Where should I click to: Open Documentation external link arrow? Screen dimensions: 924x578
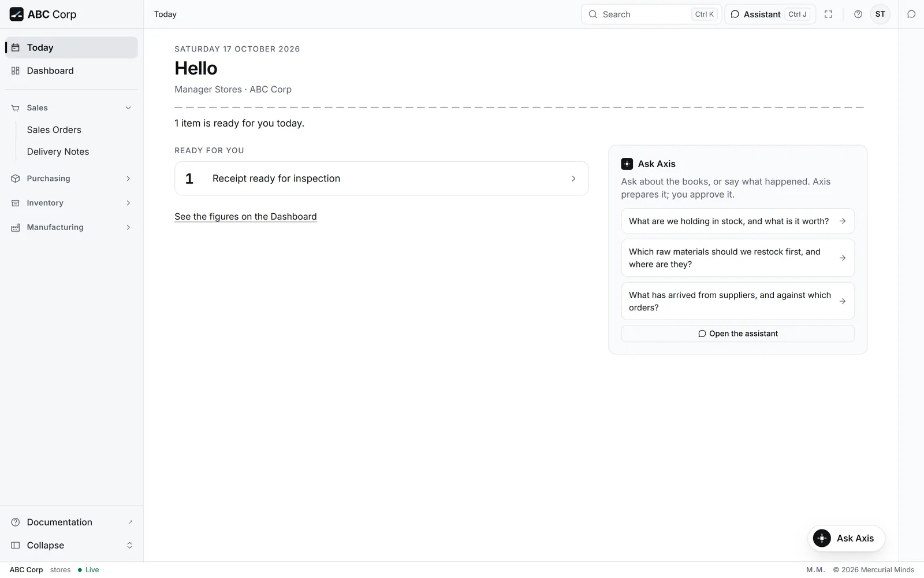coord(130,522)
